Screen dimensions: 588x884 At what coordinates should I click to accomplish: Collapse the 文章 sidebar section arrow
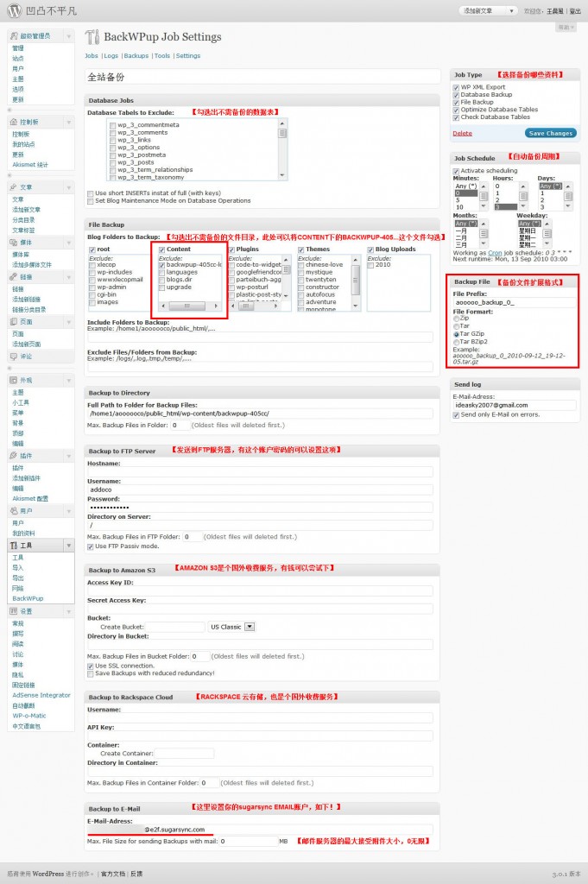[69, 187]
